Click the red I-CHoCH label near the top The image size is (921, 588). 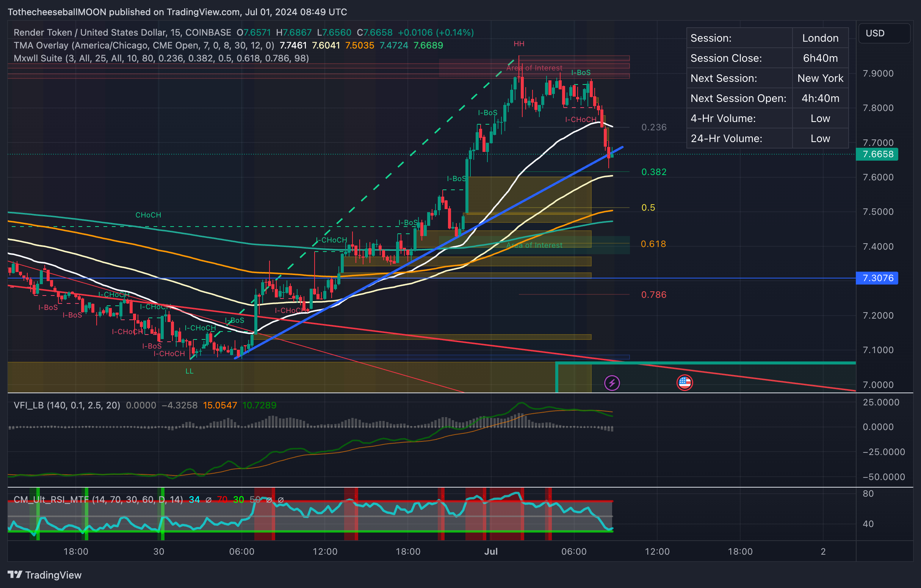point(581,120)
